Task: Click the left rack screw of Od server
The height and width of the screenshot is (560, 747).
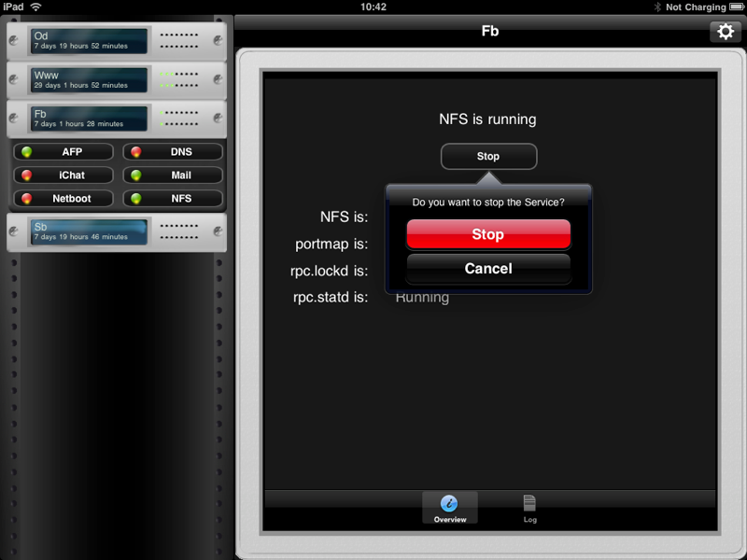Action: 14,40
